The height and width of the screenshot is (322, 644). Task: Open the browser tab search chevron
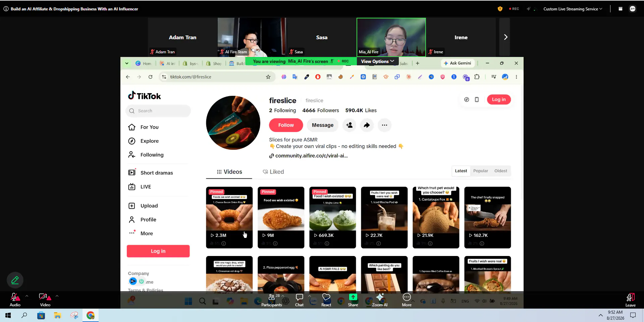pos(126,63)
